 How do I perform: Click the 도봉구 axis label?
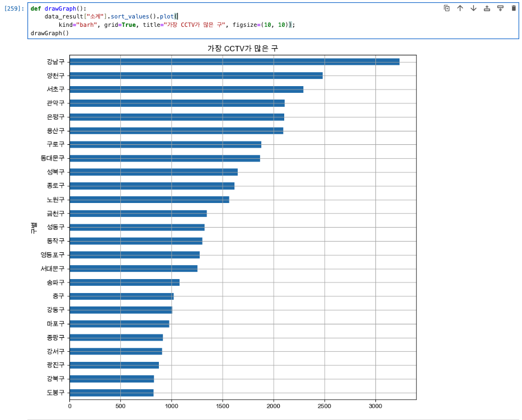point(55,393)
